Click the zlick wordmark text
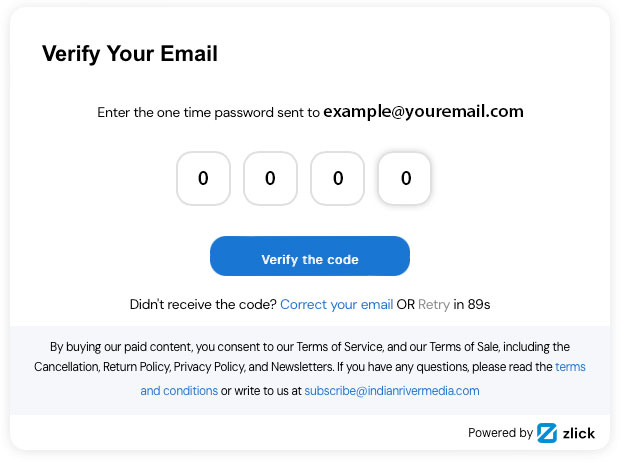626x462 pixels. [x=578, y=433]
